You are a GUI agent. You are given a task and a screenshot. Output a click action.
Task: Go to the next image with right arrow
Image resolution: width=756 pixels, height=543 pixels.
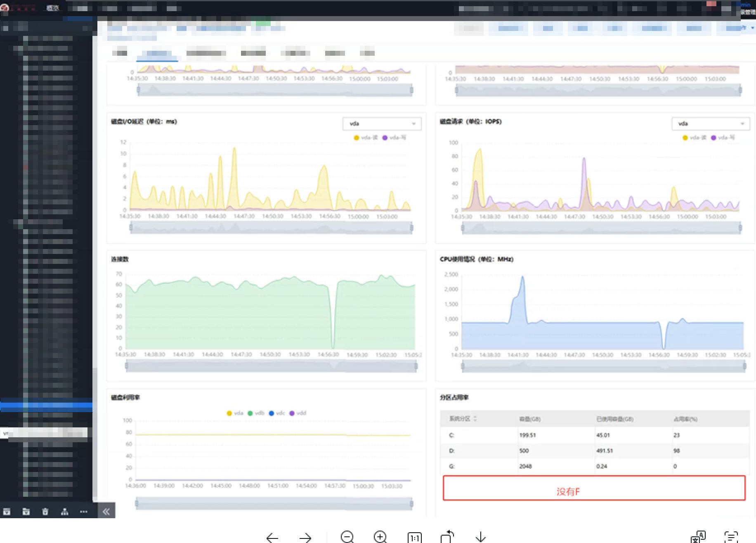pos(305,537)
